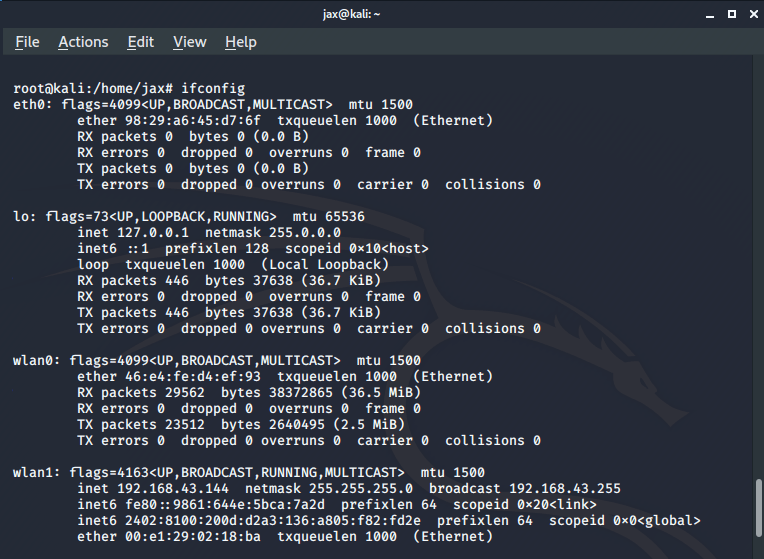Open the View menu

190,42
